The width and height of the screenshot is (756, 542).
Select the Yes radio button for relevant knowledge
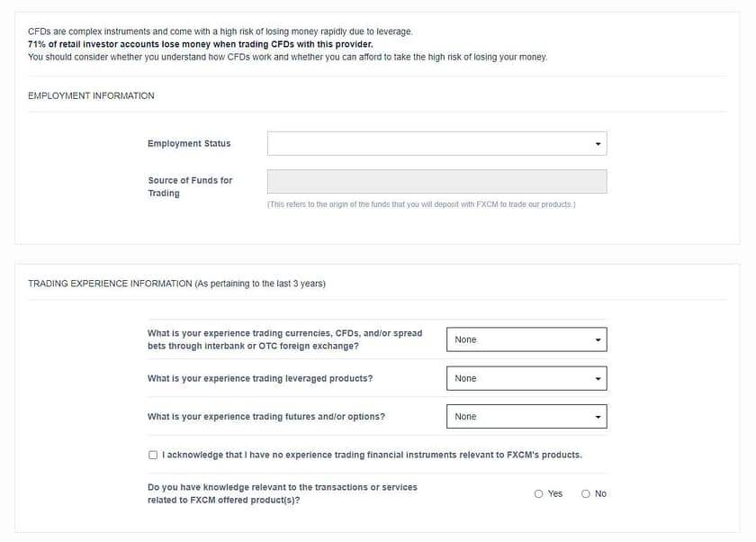pyautogui.click(x=539, y=493)
